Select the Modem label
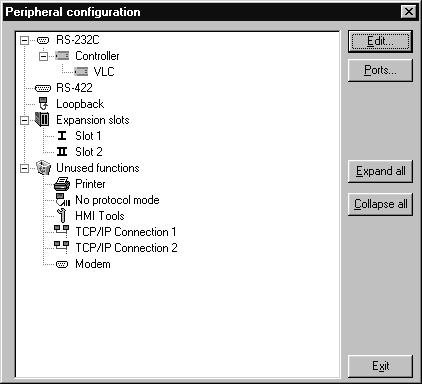 [93, 264]
